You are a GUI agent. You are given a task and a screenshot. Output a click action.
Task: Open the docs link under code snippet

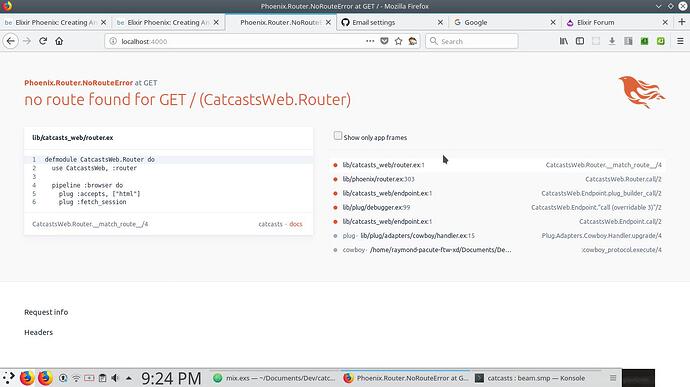pos(296,224)
